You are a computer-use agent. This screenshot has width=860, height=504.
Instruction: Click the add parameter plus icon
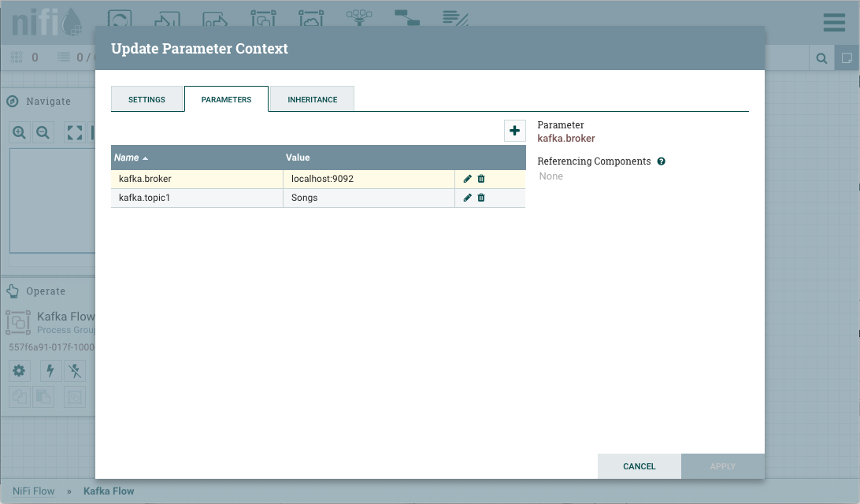click(514, 131)
